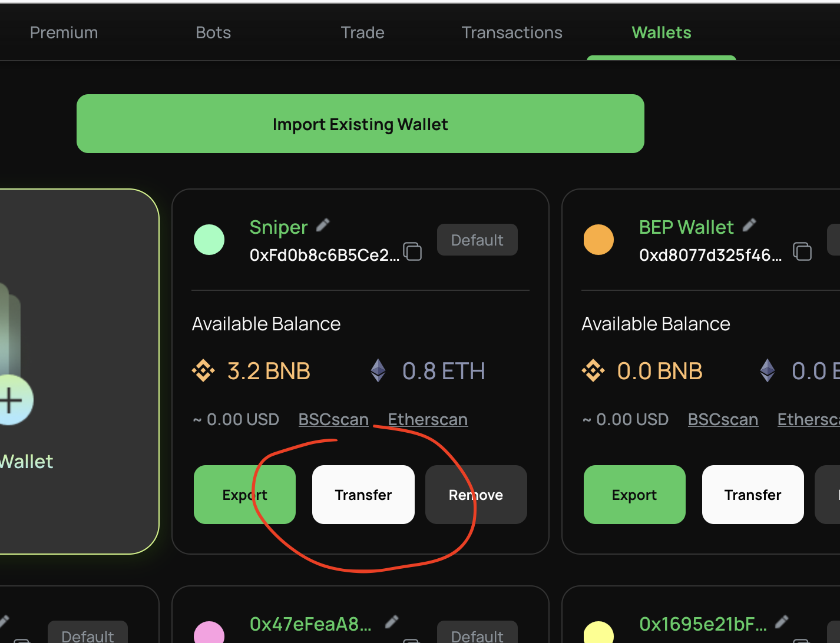Toggle Default on the 0x47eFeaA8 wallet
The height and width of the screenshot is (643, 840).
point(477,635)
